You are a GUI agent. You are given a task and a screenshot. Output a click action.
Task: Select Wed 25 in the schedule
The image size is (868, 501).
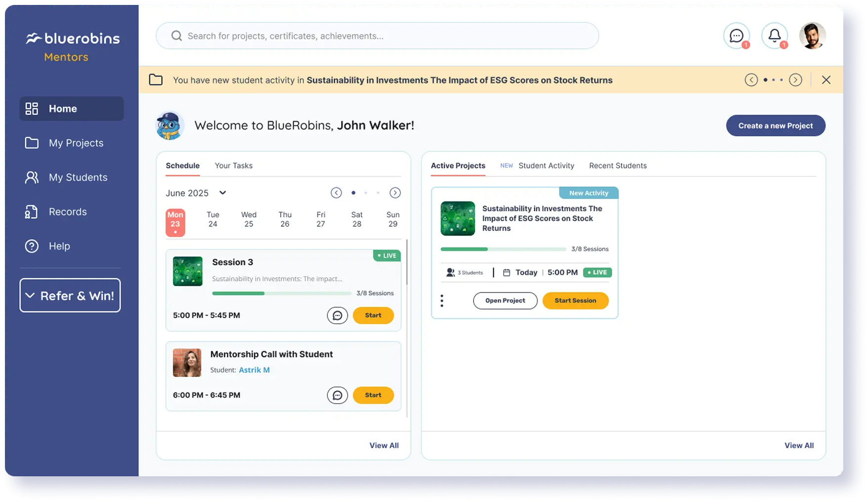pos(249,219)
